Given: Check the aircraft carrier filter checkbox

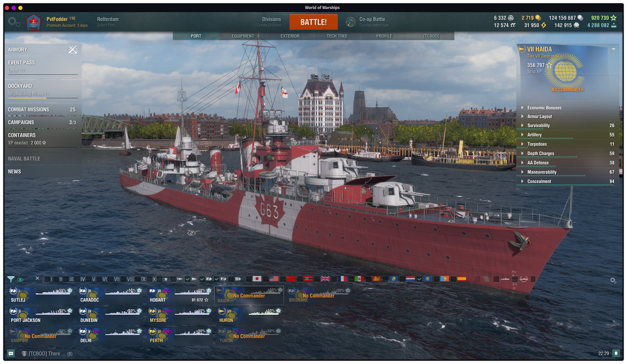Looking at the screenshot, I should point(231,279).
